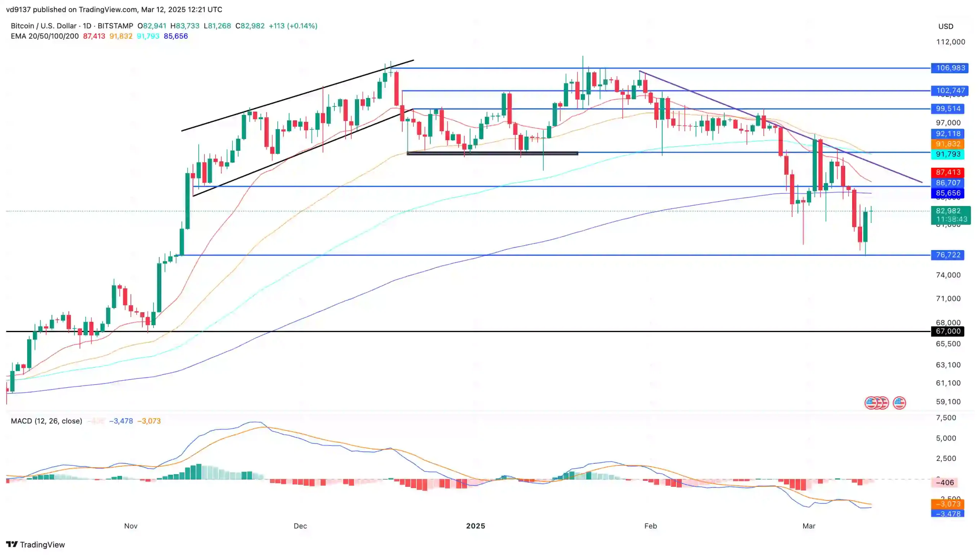Screen dimensions: 980x555
Task: Select the orange EMA 50 value 91,832 in legend
Action: coord(121,36)
